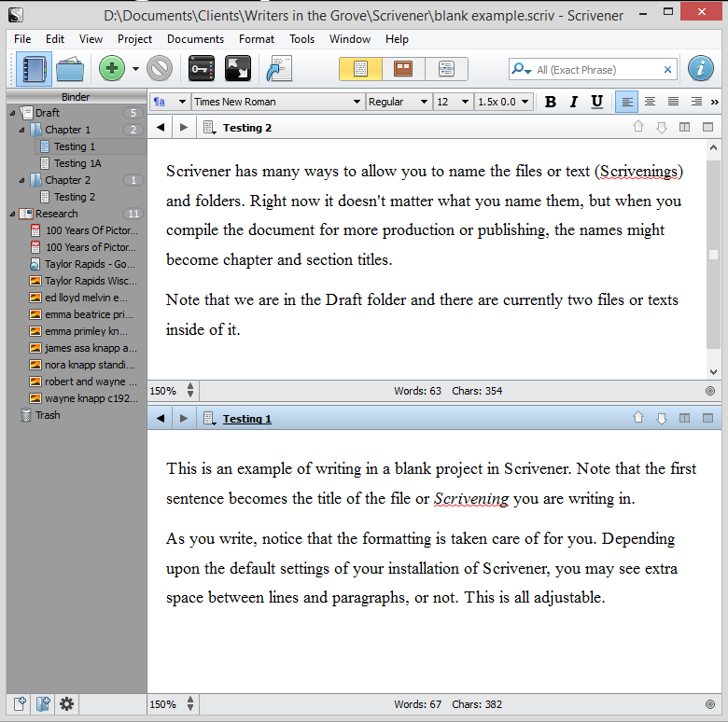Open the Keywords key icon
Viewport: 728px width, 722px height.
pos(202,69)
